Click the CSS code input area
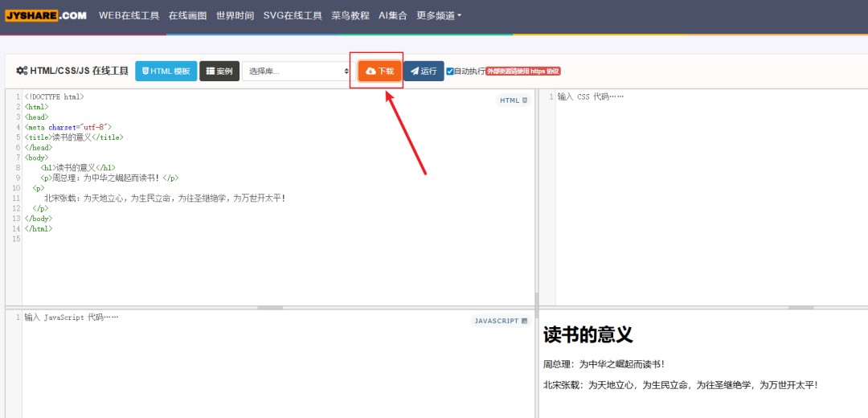868x418 pixels. tap(711, 197)
